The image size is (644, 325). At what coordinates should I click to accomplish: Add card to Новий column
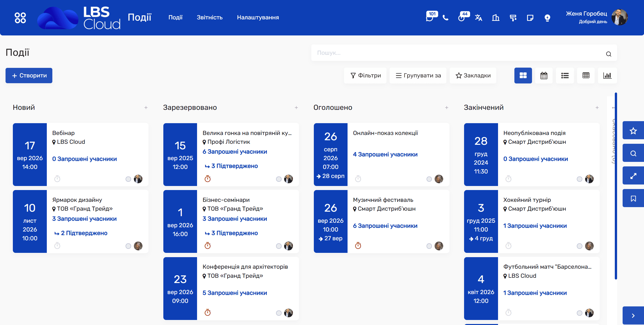point(146,108)
